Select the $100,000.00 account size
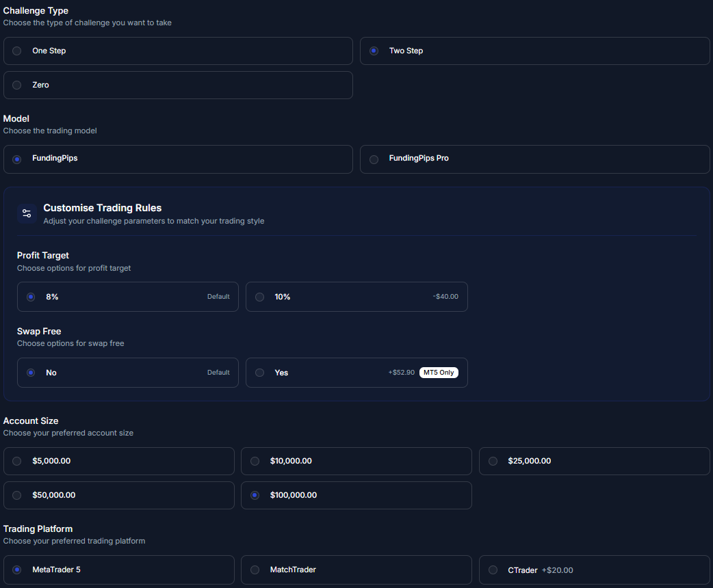Viewport: 713px width, 588px height. (x=255, y=496)
